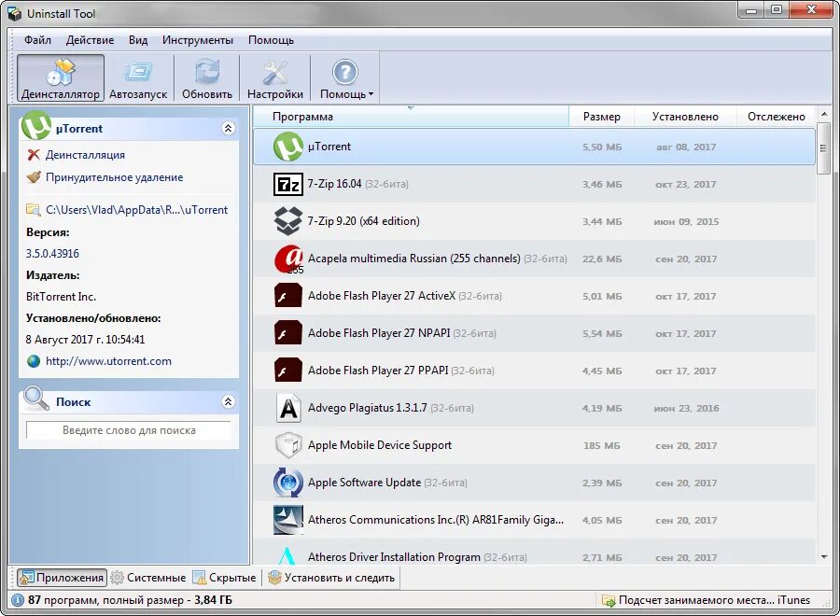Select Adobe Flash Player 27 NPAPI icon
The width and height of the screenshot is (840, 616).
click(288, 333)
